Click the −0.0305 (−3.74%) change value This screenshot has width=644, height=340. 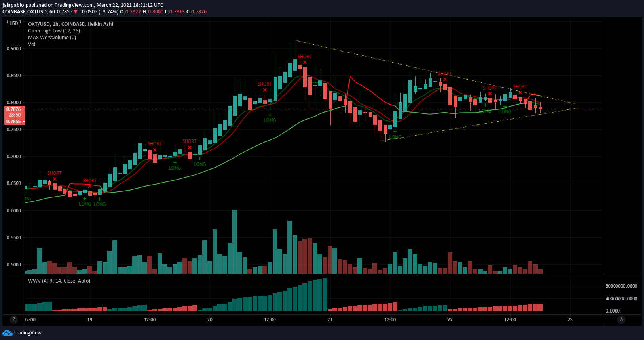99,12
